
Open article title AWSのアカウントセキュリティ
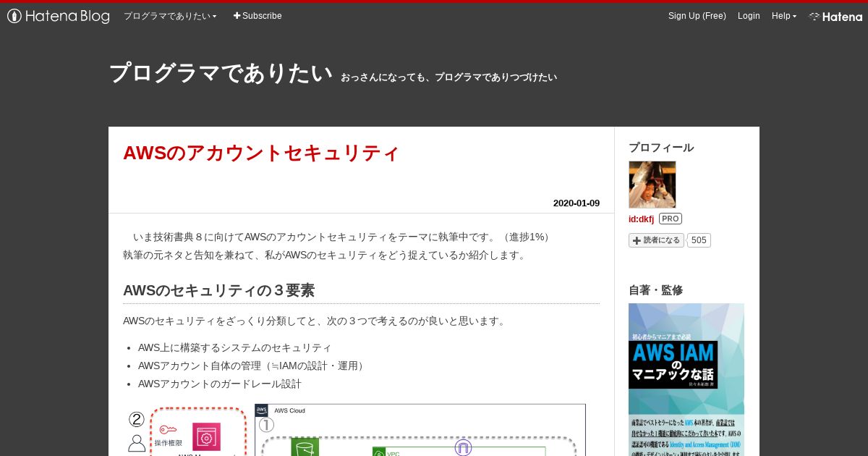point(261,153)
